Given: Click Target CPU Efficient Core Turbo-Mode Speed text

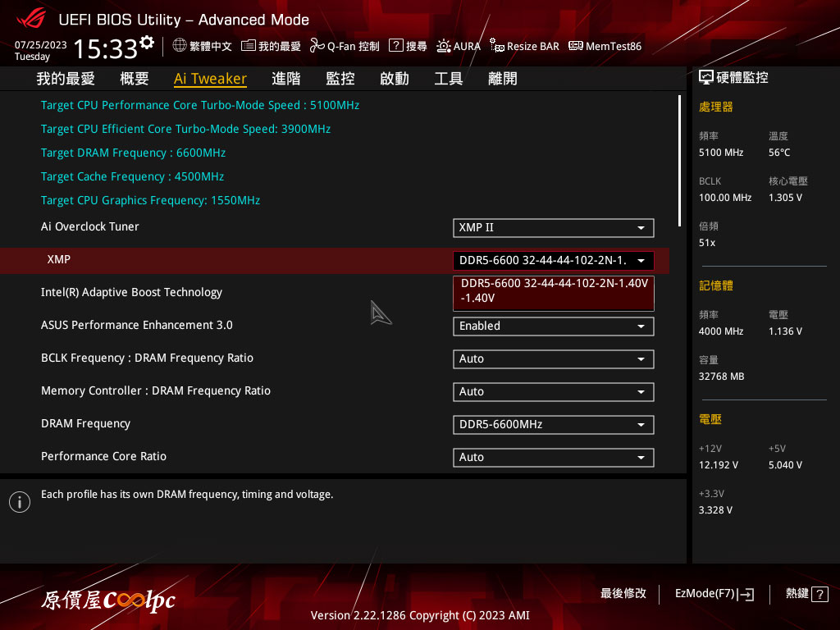Looking at the screenshot, I should click(x=186, y=129).
